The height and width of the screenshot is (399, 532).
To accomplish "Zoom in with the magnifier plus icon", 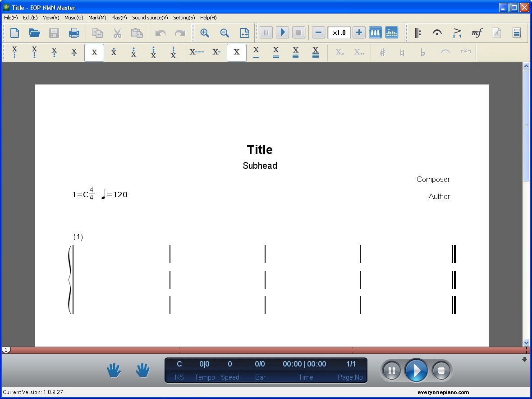I will (x=205, y=32).
